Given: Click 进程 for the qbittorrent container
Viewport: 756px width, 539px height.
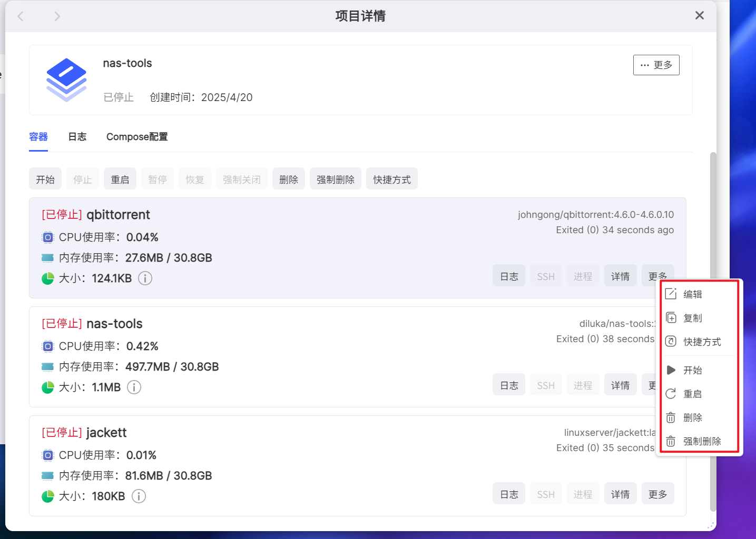Looking at the screenshot, I should point(583,276).
